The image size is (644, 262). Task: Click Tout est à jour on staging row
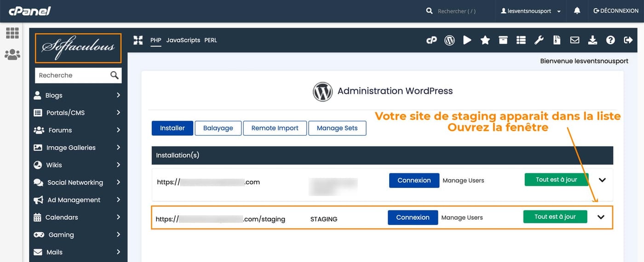pos(555,216)
